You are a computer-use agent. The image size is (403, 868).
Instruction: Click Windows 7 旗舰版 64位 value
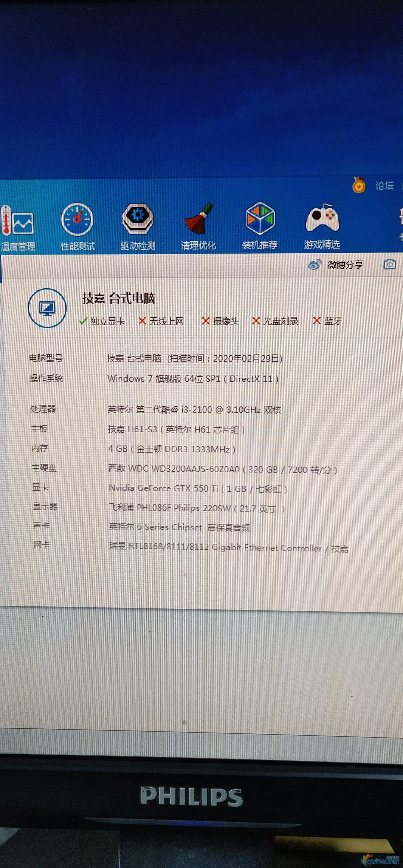click(193, 379)
